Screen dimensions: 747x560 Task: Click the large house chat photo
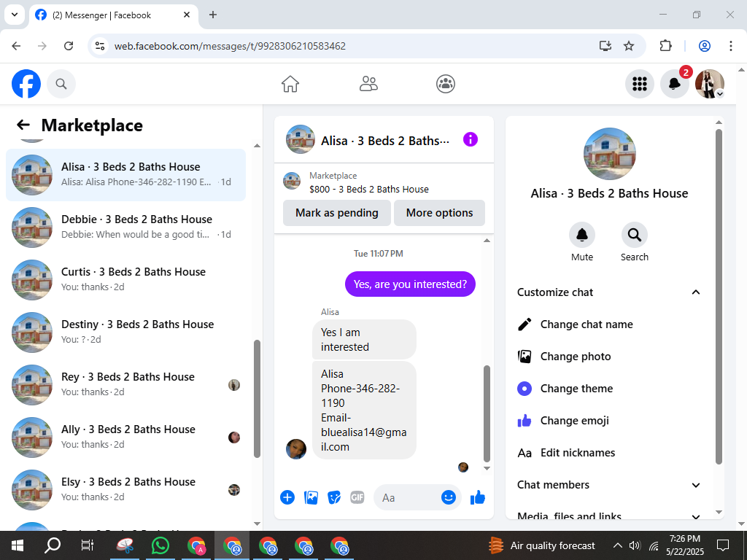tap(609, 154)
